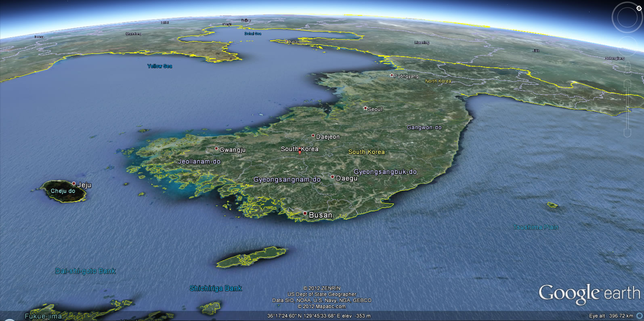Click the Busan city dot marker

tap(305, 213)
